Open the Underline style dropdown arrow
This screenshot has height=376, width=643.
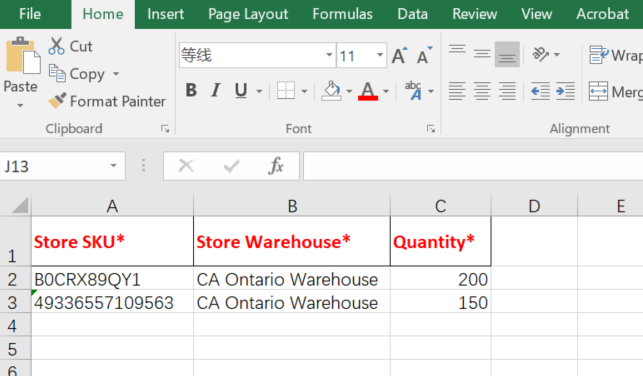click(x=259, y=91)
